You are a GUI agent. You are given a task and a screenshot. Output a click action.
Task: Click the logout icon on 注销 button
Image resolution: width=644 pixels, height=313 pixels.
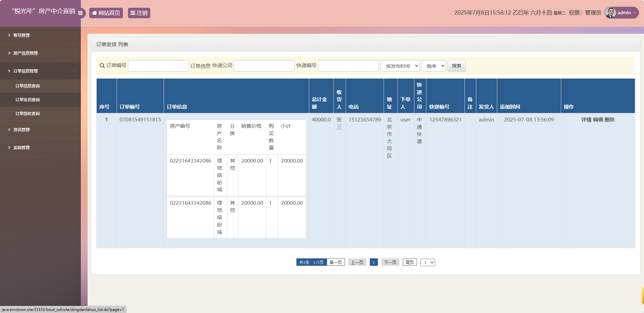click(x=133, y=13)
